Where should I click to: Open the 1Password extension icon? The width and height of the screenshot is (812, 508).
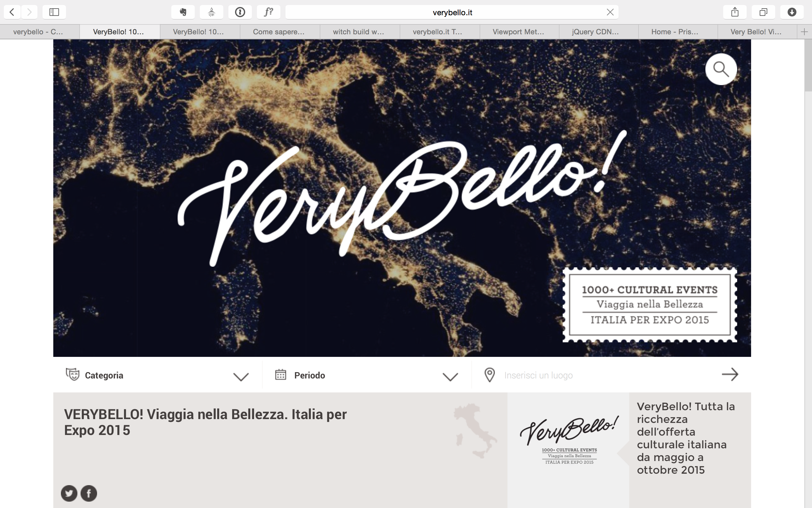click(240, 12)
